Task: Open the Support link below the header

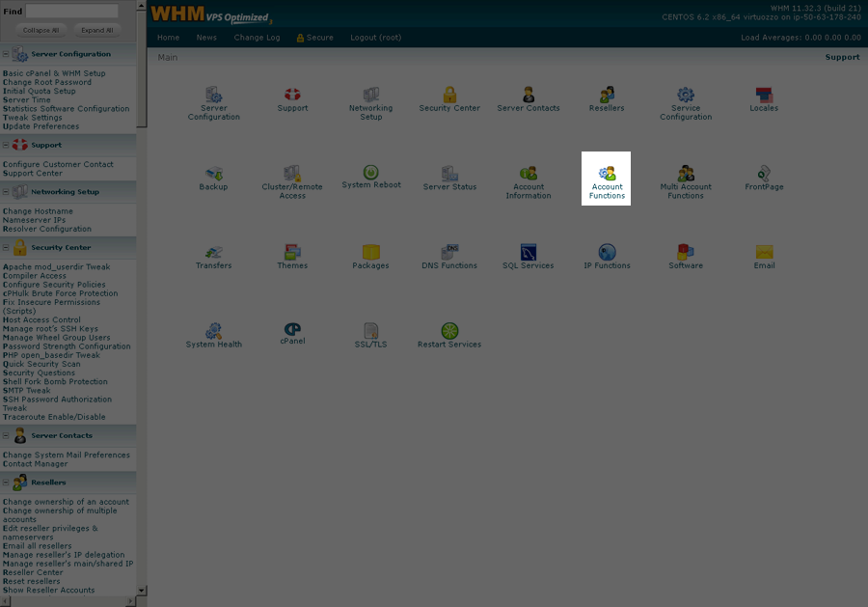Action: pyautogui.click(x=843, y=57)
